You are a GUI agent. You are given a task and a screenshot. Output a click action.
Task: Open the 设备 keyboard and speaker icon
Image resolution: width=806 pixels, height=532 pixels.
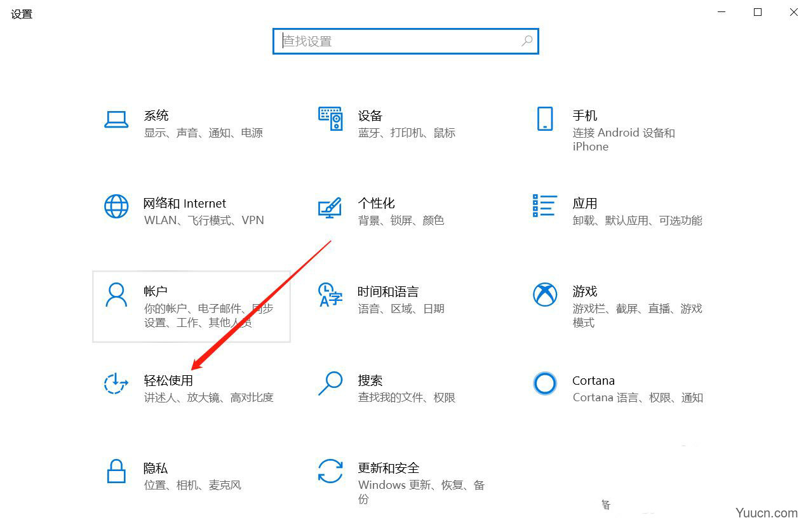point(330,119)
